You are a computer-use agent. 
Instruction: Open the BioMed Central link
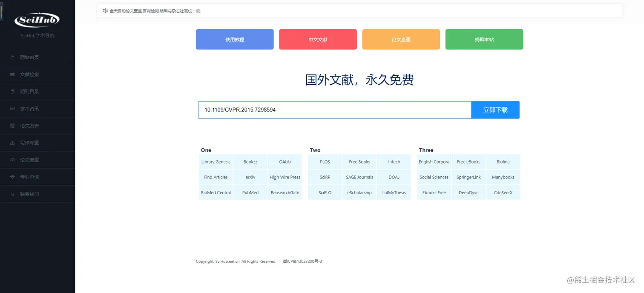tap(216, 192)
